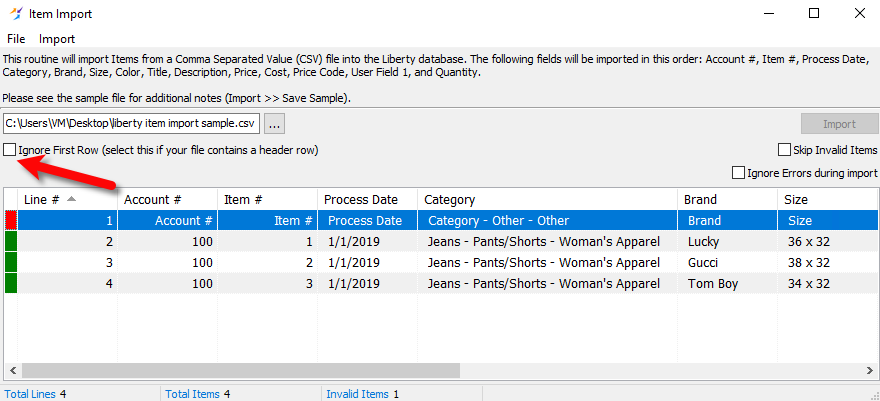880x401 pixels.
Task: Click the Category cell on line 3
Action: coord(548,262)
